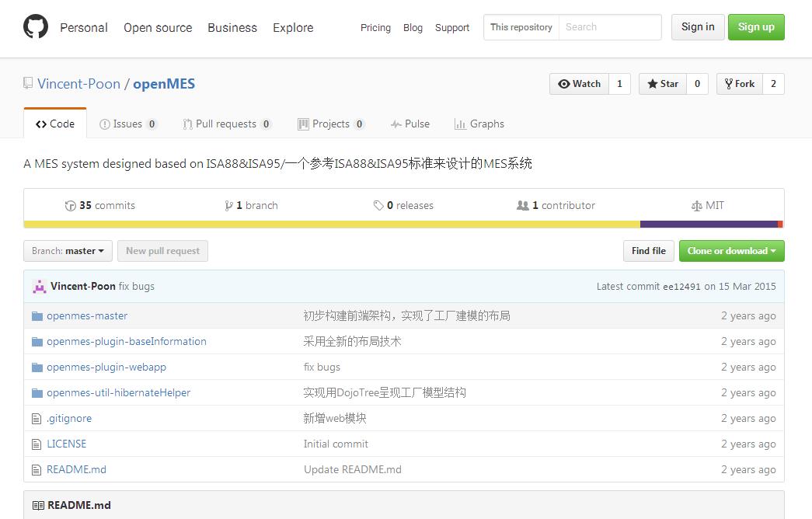Click the Sign in button
Image resolution: width=812 pixels, height=519 pixels.
coord(698,27)
